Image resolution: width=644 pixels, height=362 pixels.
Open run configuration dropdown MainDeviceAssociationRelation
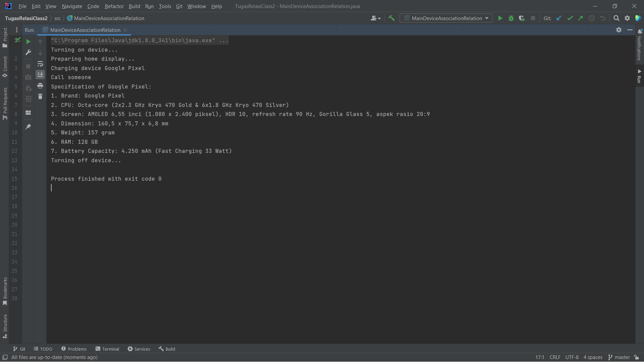click(446, 18)
